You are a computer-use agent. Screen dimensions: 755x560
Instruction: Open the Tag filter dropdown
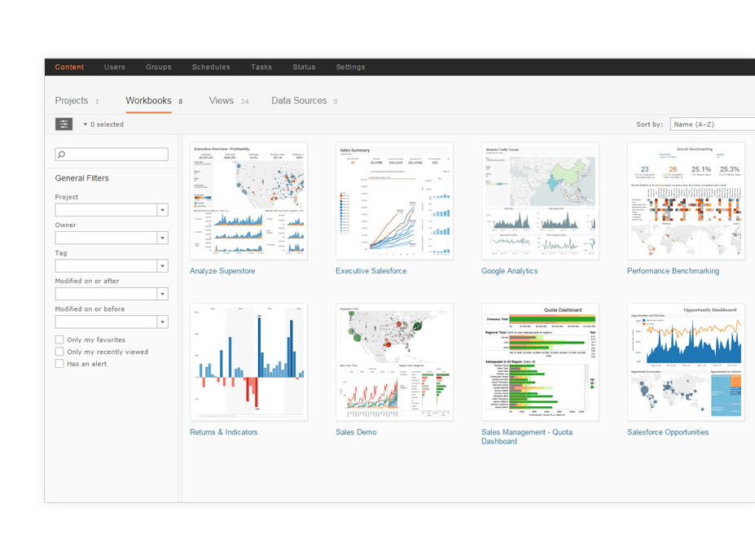163,265
